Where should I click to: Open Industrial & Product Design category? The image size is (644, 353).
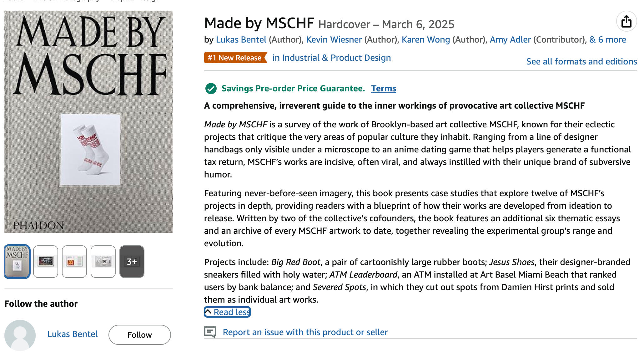tap(331, 58)
